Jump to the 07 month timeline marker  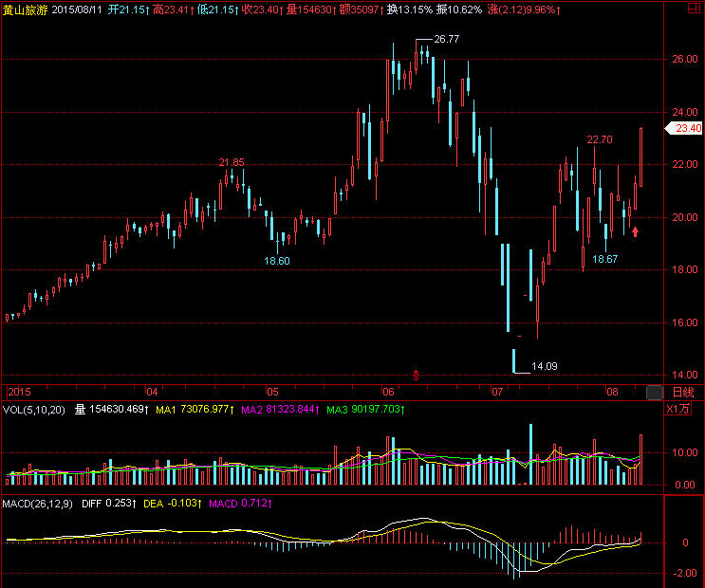tap(496, 392)
